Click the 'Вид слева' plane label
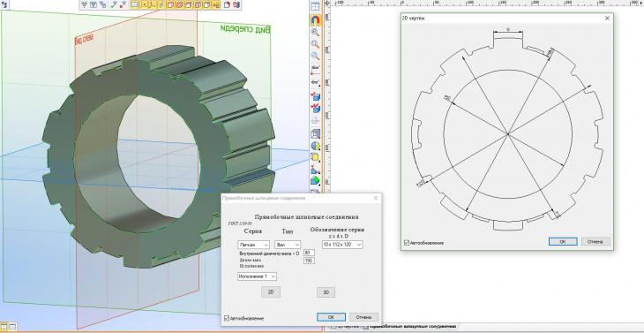This screenshot has height=333, width=644. click(84, 40)
